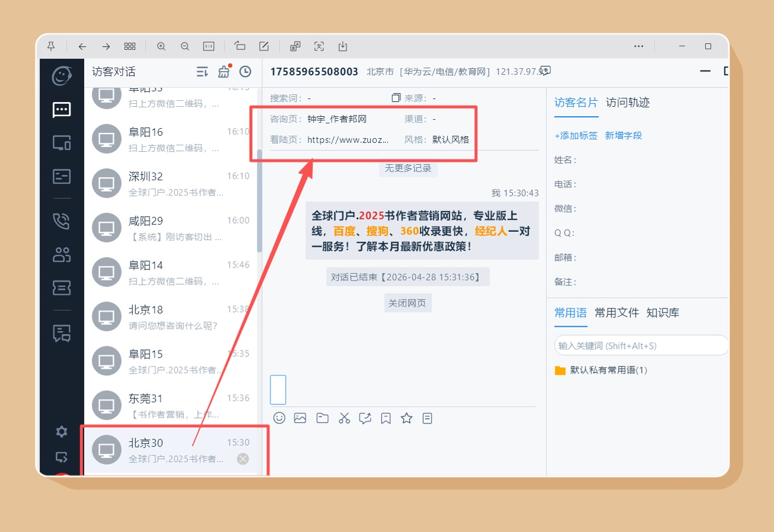Viewport: 774px width, 532px height.
Task: Open the emoji picker in chat toolbar
Action: coord(279,418)
